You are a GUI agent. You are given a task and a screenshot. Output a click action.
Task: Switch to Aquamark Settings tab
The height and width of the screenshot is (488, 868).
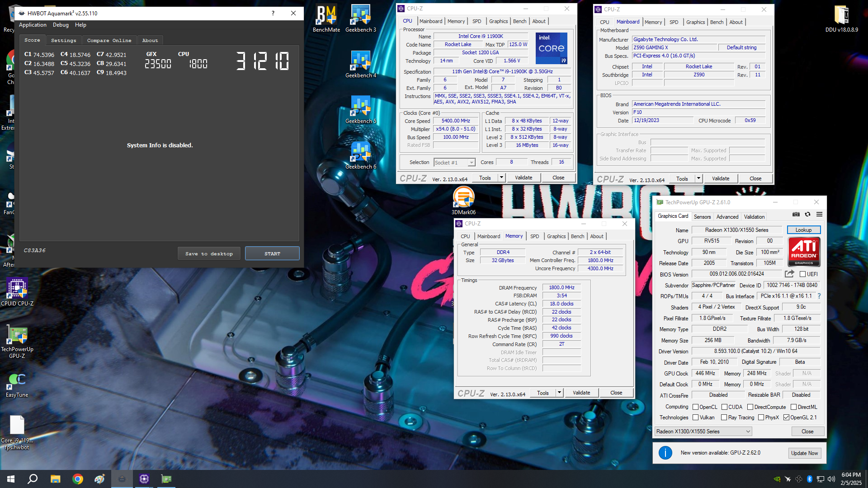(63, 40)
